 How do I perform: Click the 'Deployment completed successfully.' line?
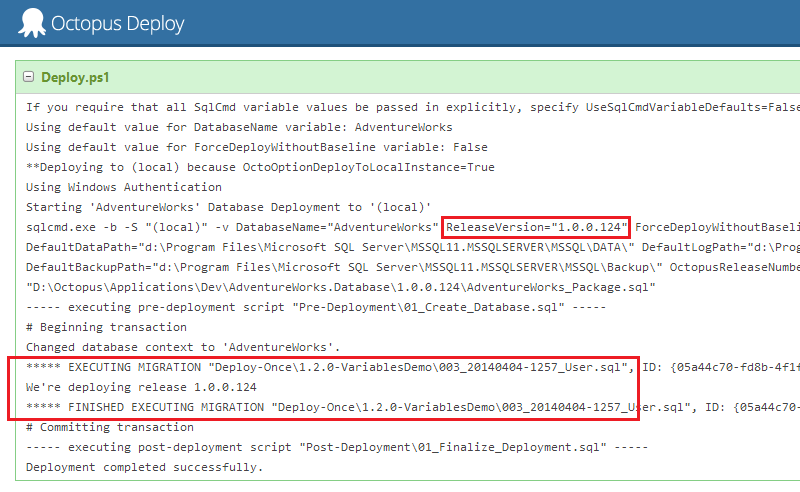coord(144,467)
